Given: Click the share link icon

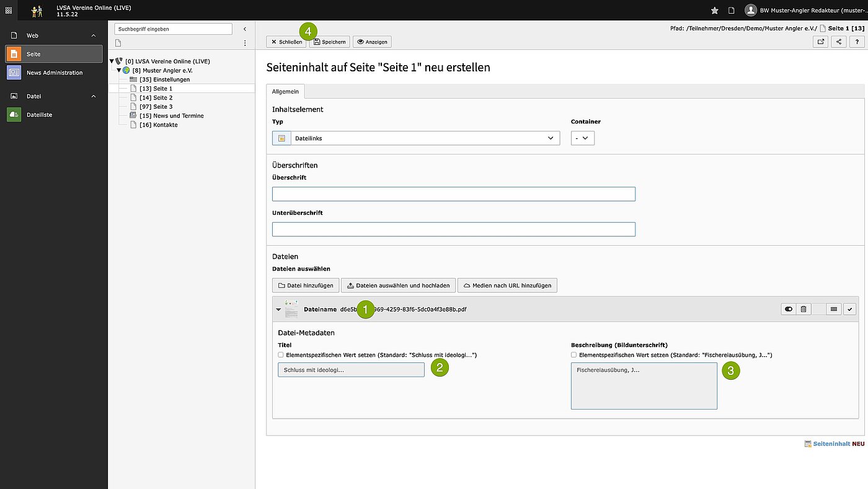Looking at the screenshot, I should (839, 42).
